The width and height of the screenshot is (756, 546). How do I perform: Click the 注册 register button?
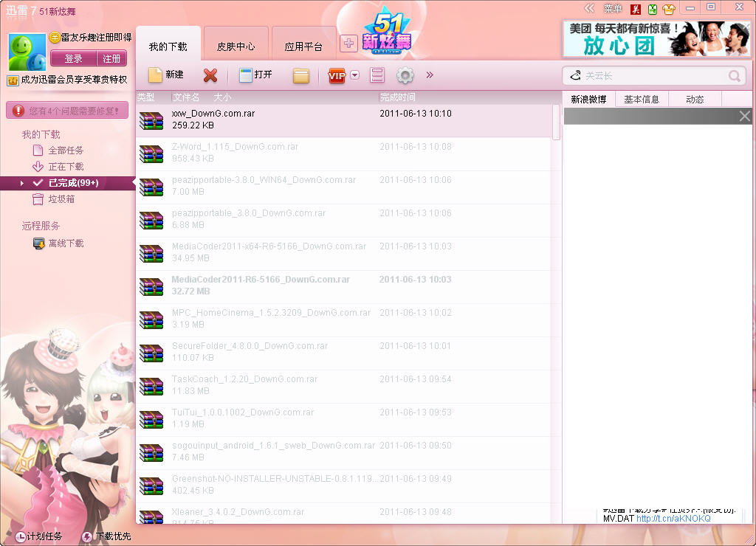pyautogui.click(x=112, y=59)
